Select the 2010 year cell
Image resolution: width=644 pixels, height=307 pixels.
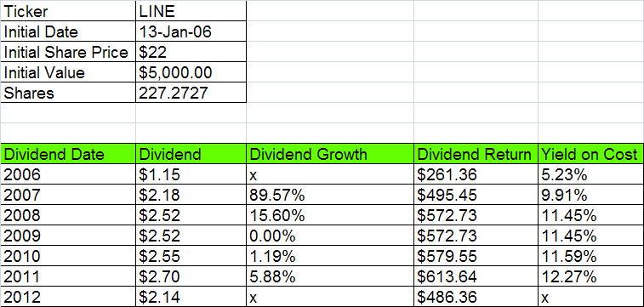[x=68, y=256]
